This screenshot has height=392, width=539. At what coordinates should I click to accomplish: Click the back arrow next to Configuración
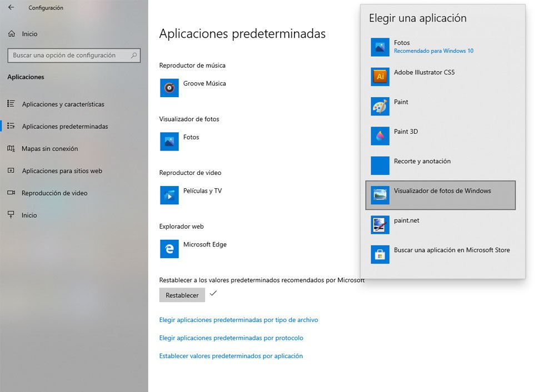(x=11, y=7)
